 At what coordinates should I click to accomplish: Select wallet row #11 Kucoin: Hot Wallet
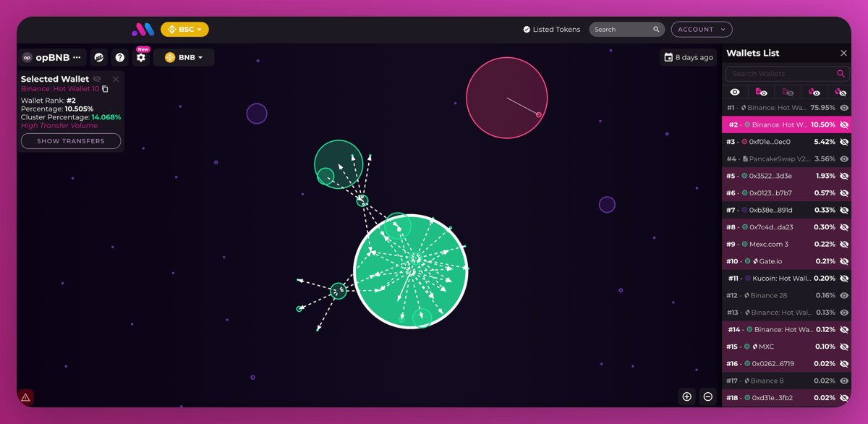click(787, 278)
